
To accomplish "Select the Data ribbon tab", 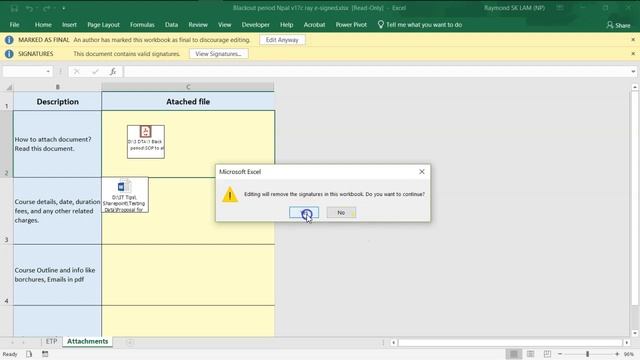I will pyautogui.click(x=171, y=24).
